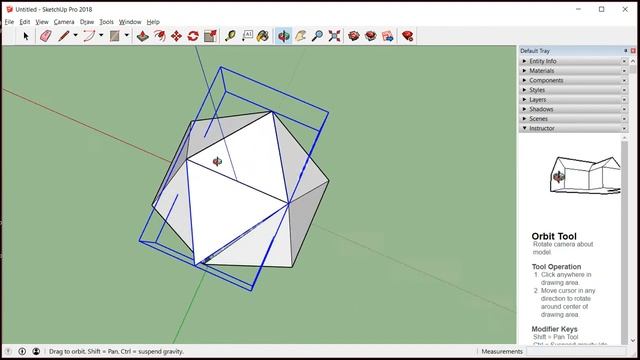The image size is (640, 360).
Task: Select the Rectangle shape tool
Action: (x=115, y=36)
